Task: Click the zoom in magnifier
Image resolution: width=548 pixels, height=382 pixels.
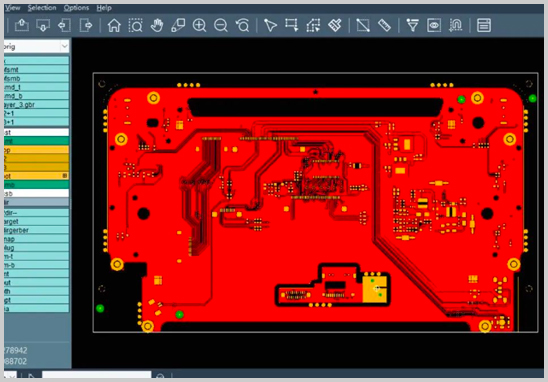Action: (200, 25)
